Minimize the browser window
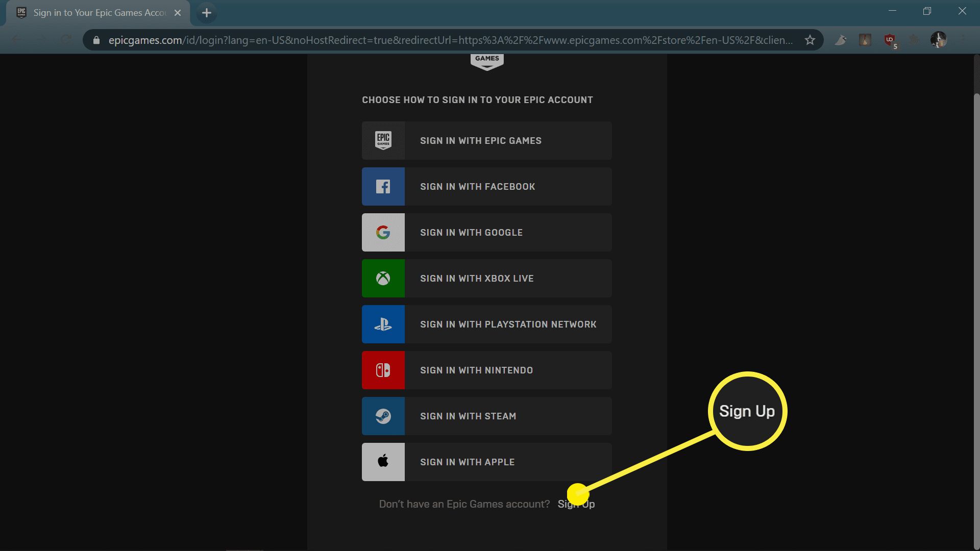Screen dimensions: 980x551 [x=892, y=11]
